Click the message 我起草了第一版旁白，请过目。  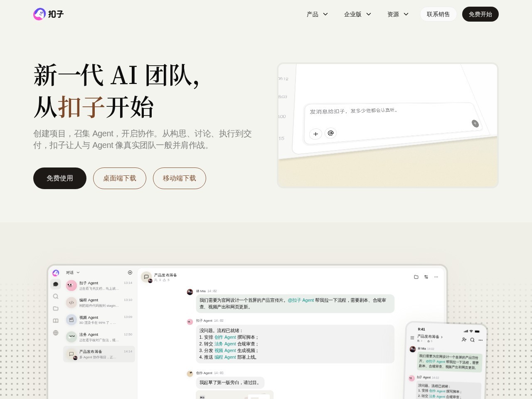(230, 383)
